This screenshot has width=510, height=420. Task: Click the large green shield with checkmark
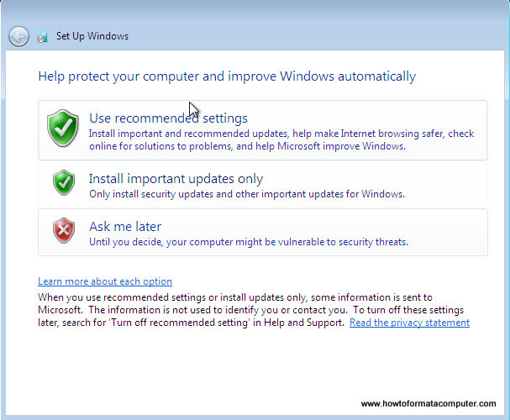click(x=63, y=128)
